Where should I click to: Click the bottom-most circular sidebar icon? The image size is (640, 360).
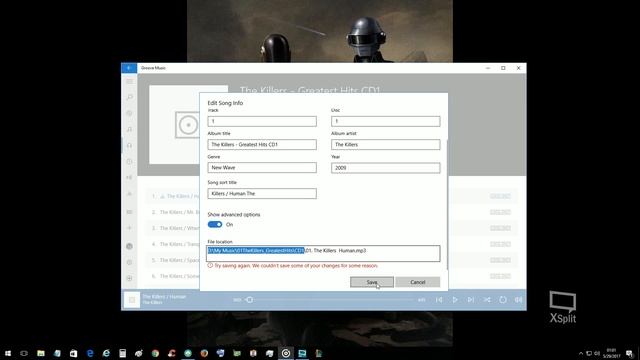click(129, 278)
